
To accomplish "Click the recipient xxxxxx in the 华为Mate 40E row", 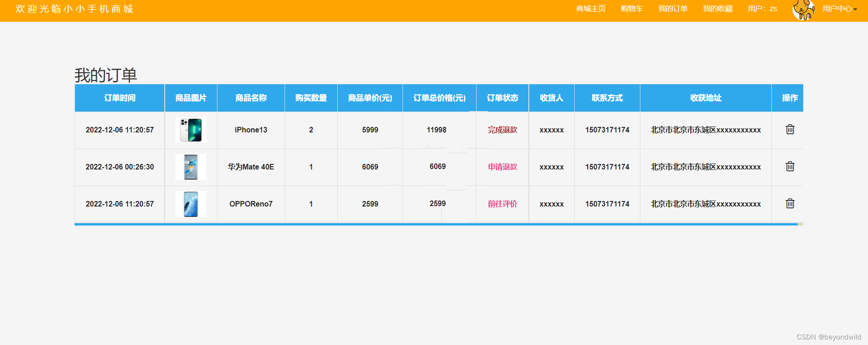I will tap(552, 167).
